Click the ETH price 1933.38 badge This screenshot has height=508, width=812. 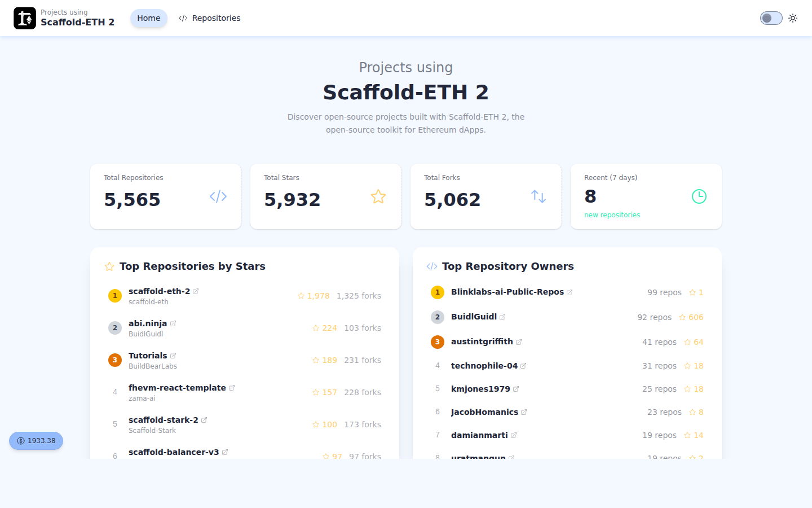click(36, 441)
